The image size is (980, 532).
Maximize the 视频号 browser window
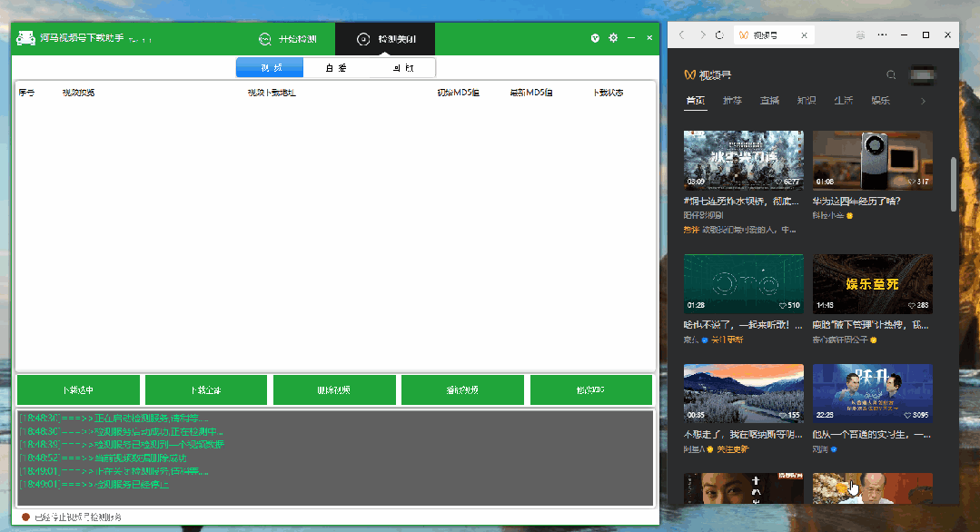(x=926, y=35)
